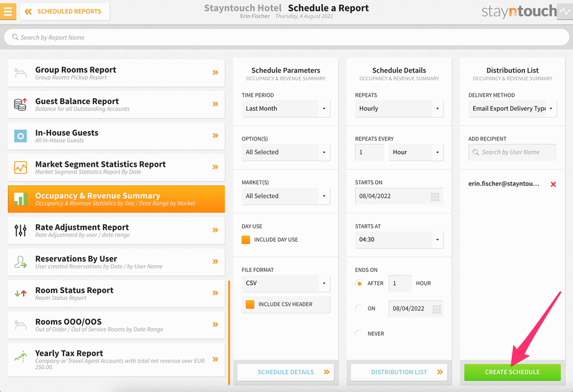The image size is (573, 392).
Task: Select the Ends On After radio button
Action: (359, 283)
